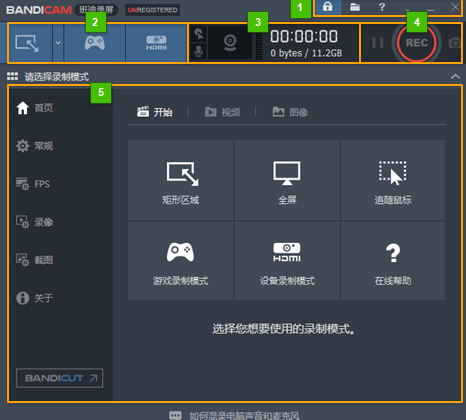
Task: Click the BANDICUT link button
Action: click(x=59, y=378)
